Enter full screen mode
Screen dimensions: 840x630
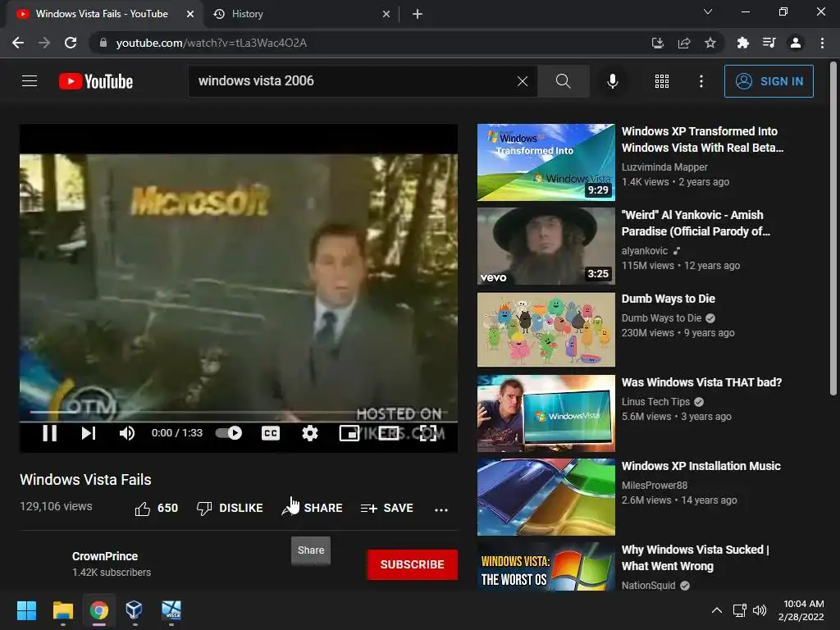428,433
